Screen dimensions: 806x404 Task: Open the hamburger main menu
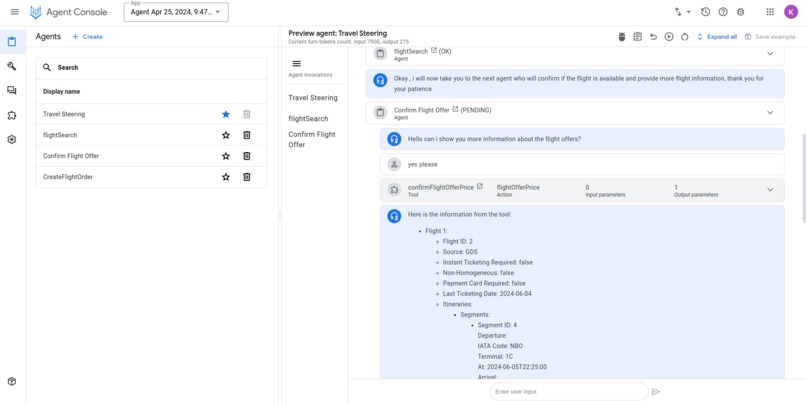tap(15, 12)
